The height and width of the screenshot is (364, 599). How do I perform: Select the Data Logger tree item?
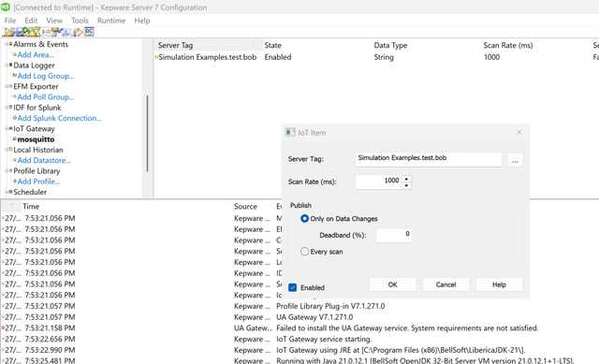[34, 66]
